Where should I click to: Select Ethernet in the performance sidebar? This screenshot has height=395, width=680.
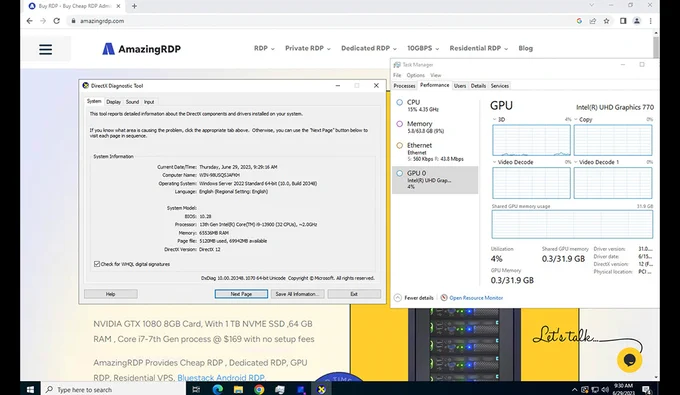pos(435,152)
